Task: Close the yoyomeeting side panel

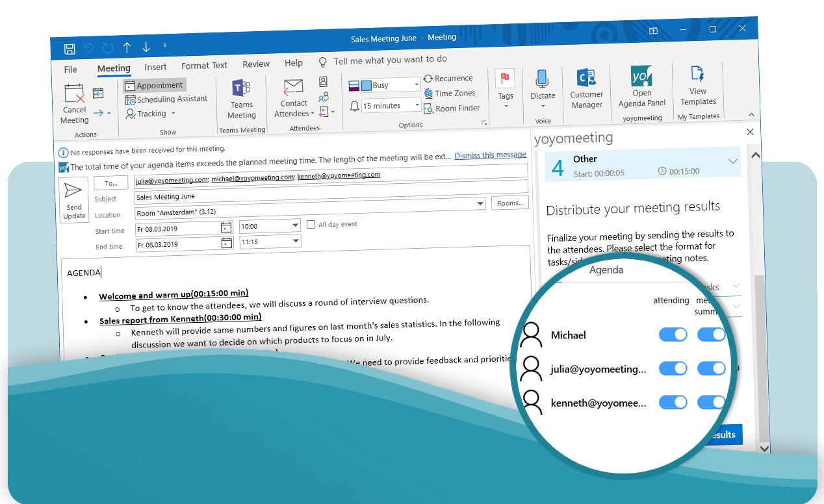Action: point(750,132)
